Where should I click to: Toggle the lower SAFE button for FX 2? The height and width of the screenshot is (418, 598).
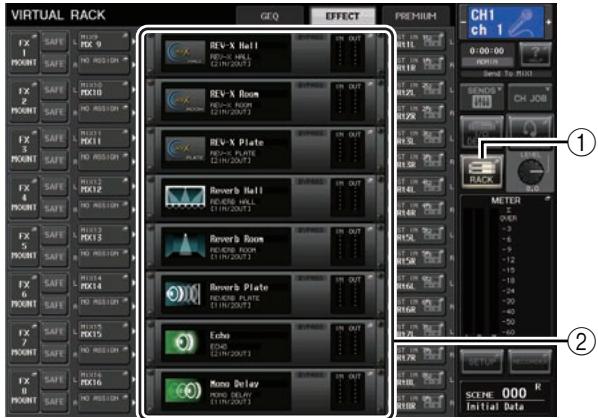[x=55, y=112]
